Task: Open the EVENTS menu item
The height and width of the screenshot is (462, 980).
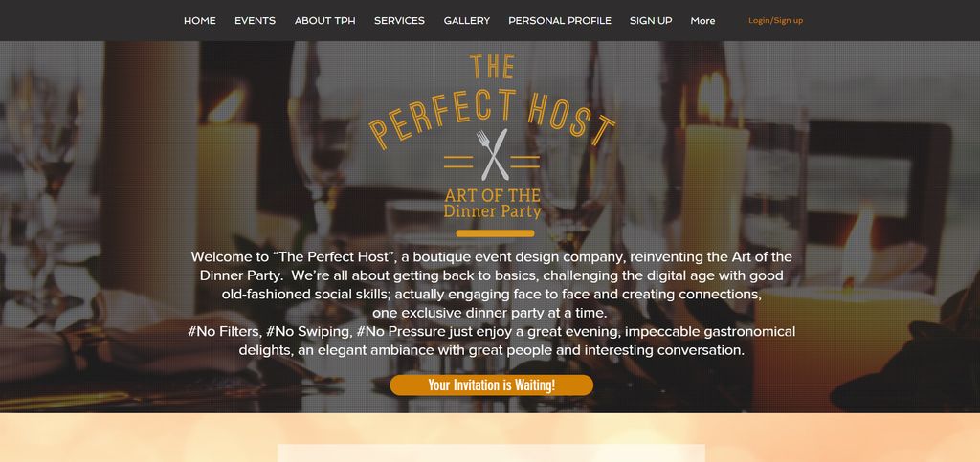Action: 255,21
